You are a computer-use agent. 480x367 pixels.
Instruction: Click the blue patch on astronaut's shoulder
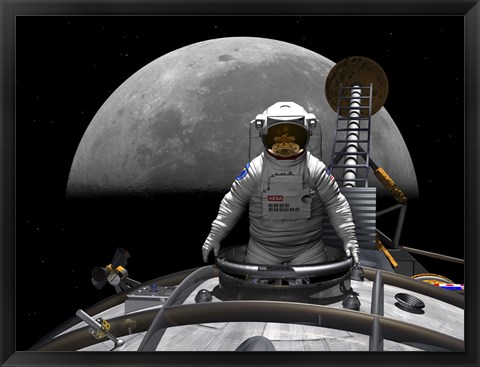[244, 171]
